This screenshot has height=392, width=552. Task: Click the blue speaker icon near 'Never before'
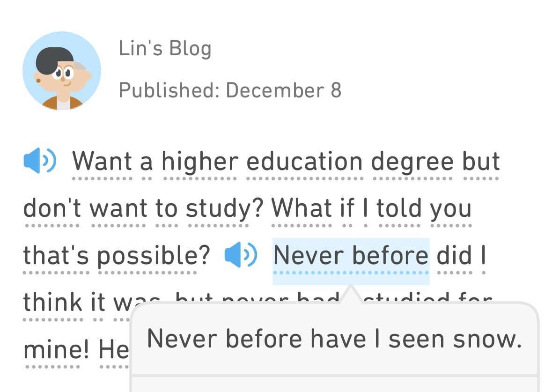pyautogui.click(x=241, y=255)
